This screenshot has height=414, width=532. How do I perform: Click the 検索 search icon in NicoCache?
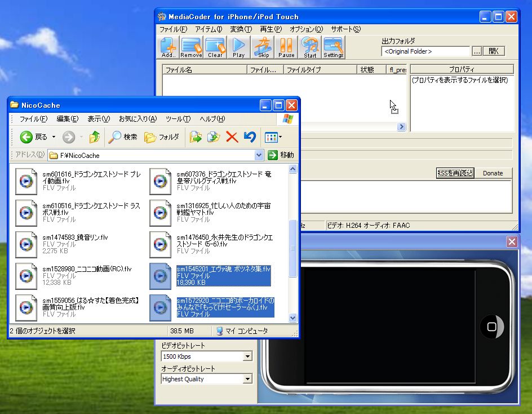(x=122, y=137)
